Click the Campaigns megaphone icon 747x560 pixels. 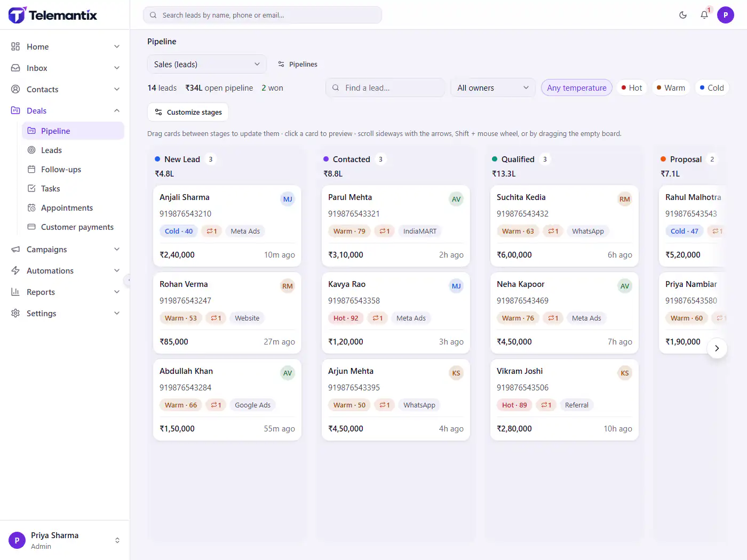pos(15,249)
